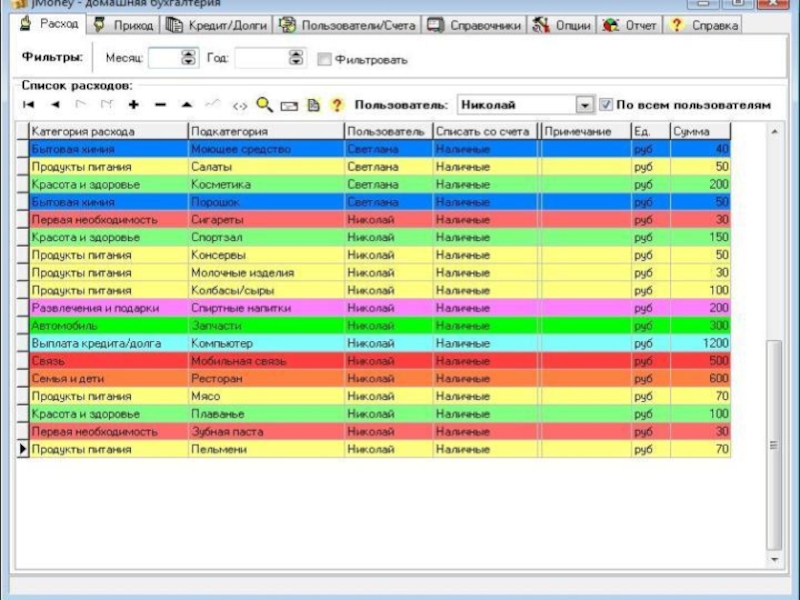Open search with magnifier icon
Image resolution: width=800 pixels, height=600 pixels.
[x=264, y=104]
